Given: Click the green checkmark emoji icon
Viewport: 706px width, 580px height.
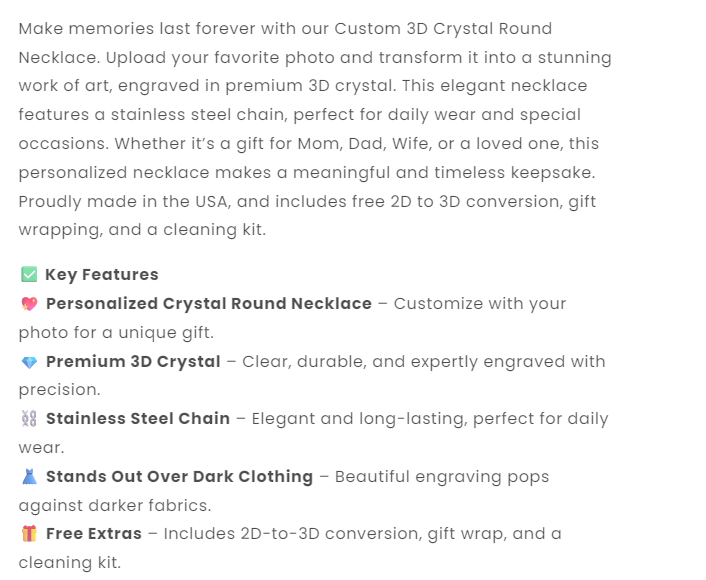Looking at the screenshot, I should [x=29, y=275].
